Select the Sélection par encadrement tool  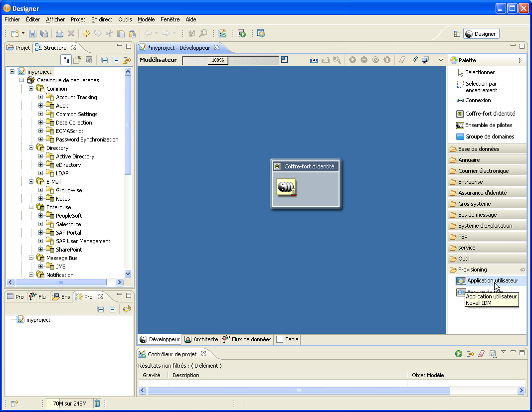(481, 87)
